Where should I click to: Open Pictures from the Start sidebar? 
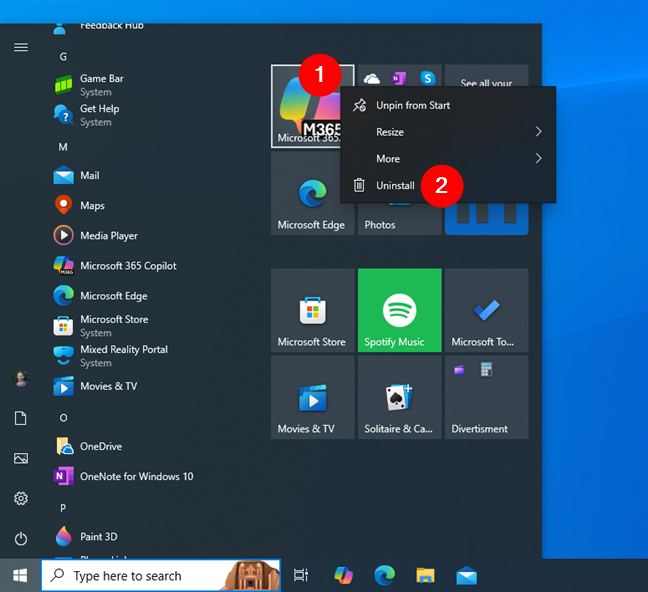21,458
